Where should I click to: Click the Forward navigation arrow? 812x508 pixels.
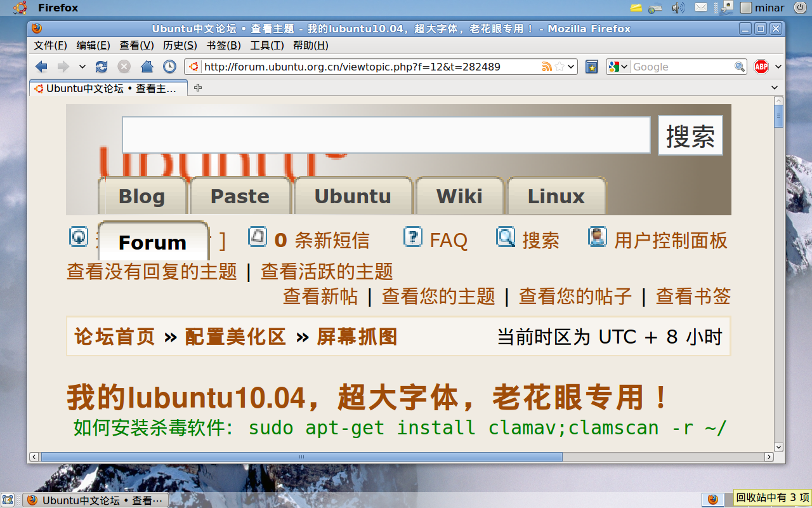coord(63,67)
